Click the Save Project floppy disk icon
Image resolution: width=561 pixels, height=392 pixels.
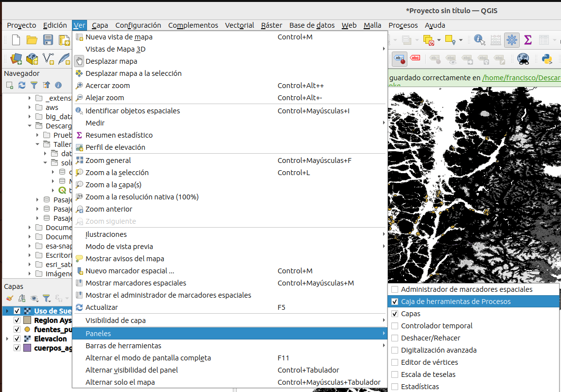point(48,40)
